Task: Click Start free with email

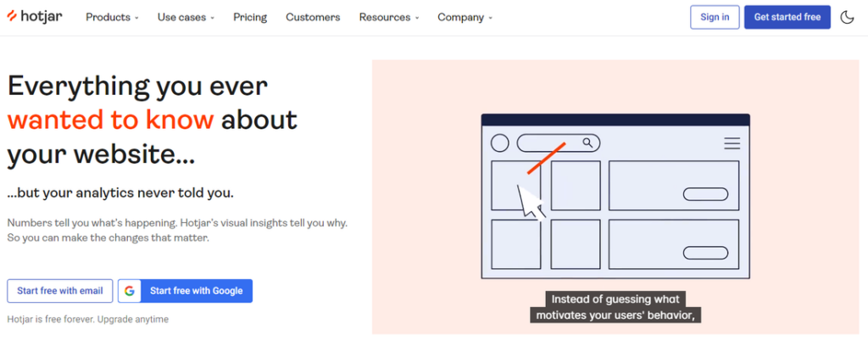Action: point(60,291)
